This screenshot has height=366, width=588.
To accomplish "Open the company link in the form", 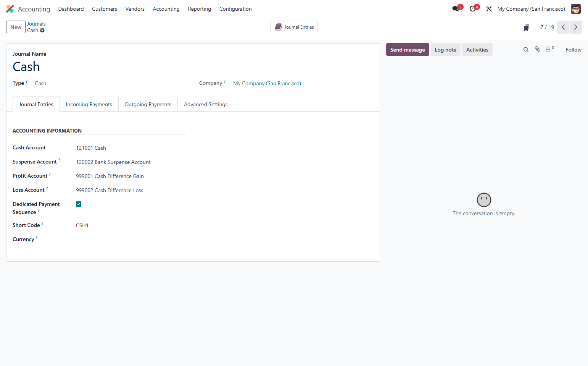I will click(x=267, y=83).
